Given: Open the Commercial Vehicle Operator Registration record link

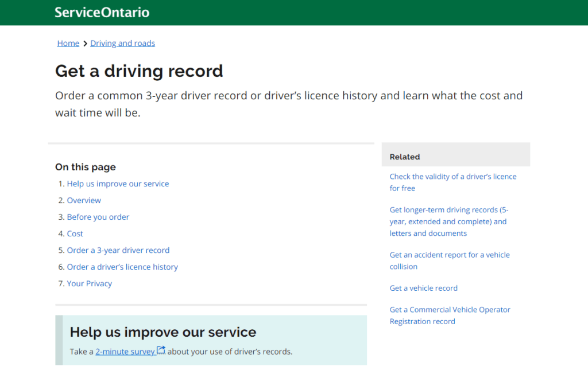Looking at the screenshot, I should click(x=450, y=315).
